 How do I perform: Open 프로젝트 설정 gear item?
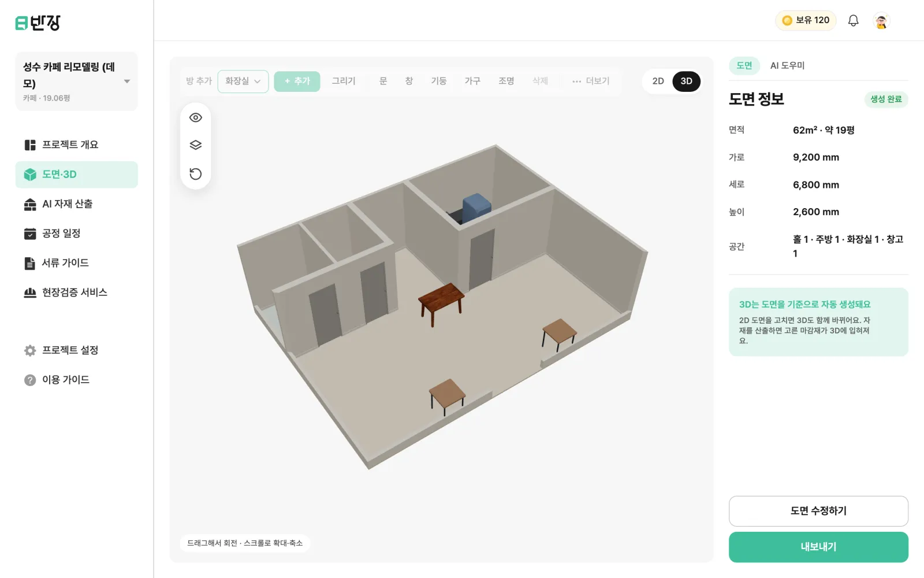(x=76, y=350)
